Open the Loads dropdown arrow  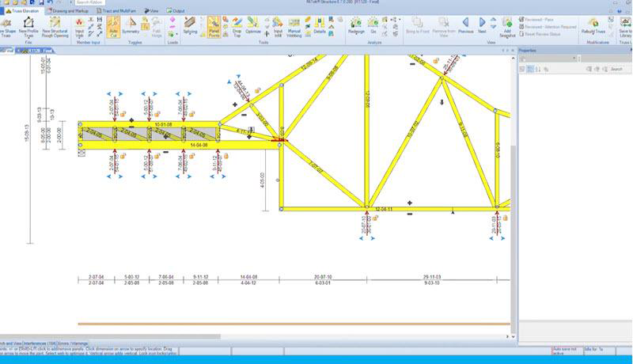pos(176,34)
